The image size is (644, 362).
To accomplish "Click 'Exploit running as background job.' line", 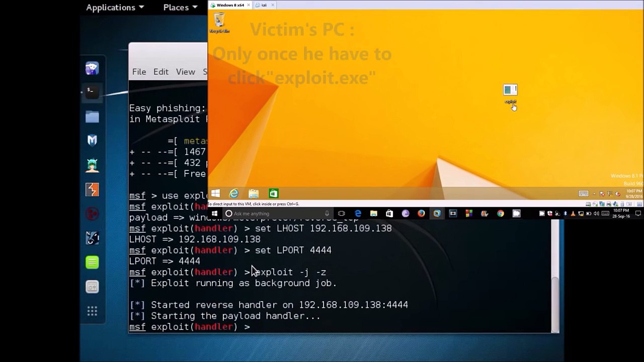I will 233,283.
